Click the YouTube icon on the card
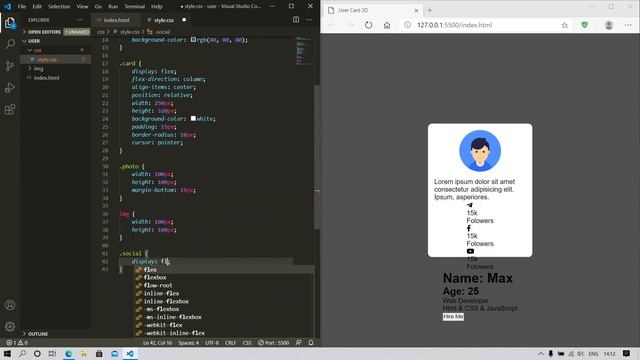Viewport: 640px width, 360px height. click(x=470, y=251)
